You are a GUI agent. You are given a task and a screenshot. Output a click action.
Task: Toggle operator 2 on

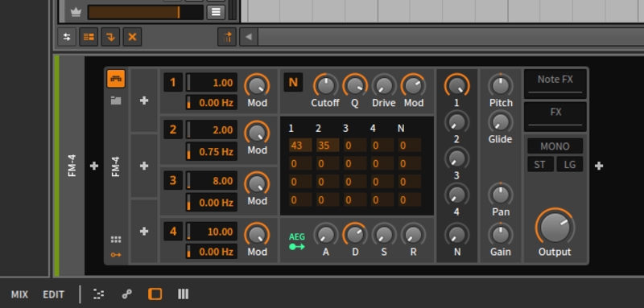(173, 129)
